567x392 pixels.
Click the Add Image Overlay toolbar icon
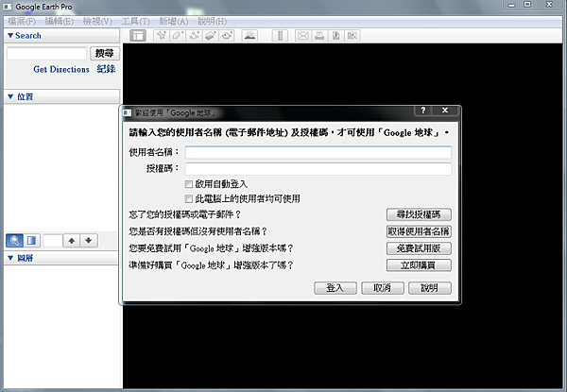[x=211, y=36]
